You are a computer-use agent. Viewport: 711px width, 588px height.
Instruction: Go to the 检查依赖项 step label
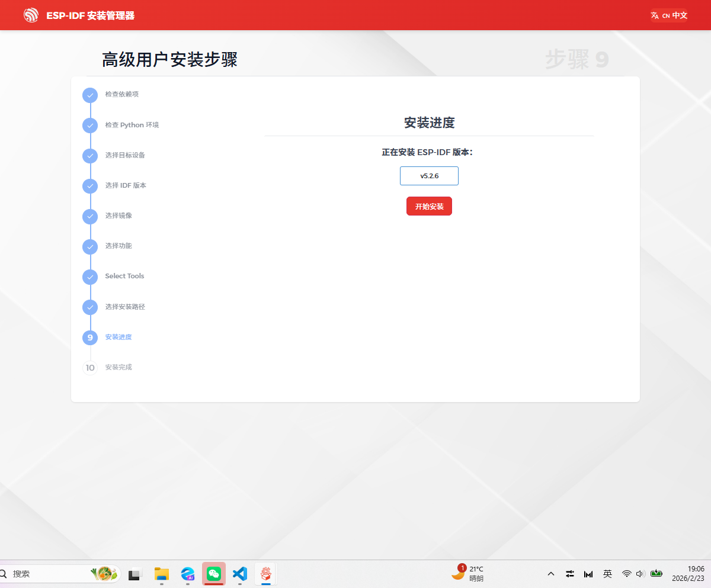[122, 94]
